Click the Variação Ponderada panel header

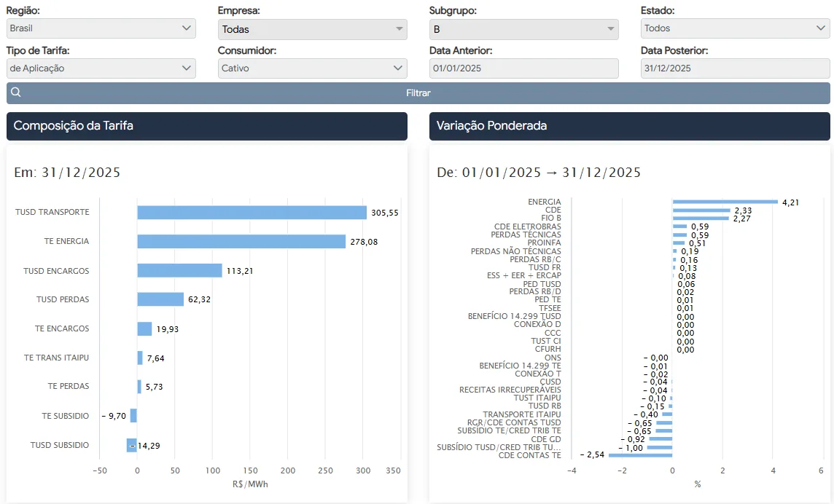coord(629,126)
